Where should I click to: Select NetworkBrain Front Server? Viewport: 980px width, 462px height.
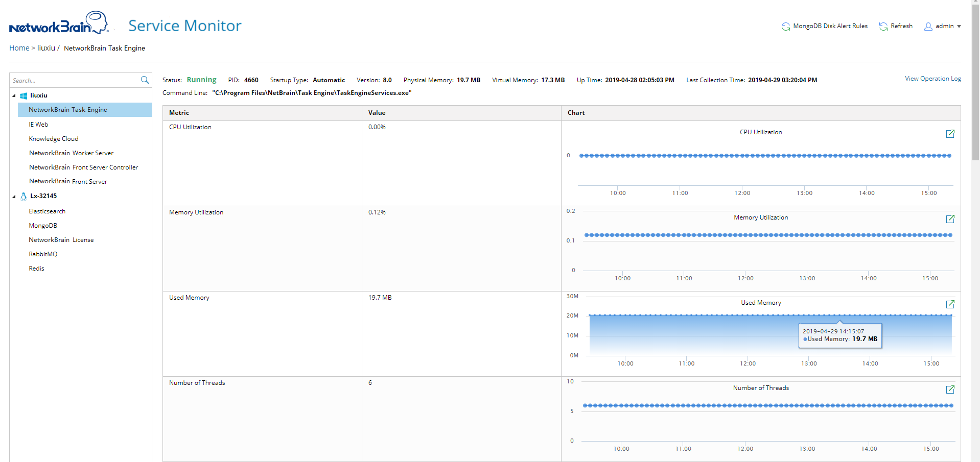(x=68, y=182)
